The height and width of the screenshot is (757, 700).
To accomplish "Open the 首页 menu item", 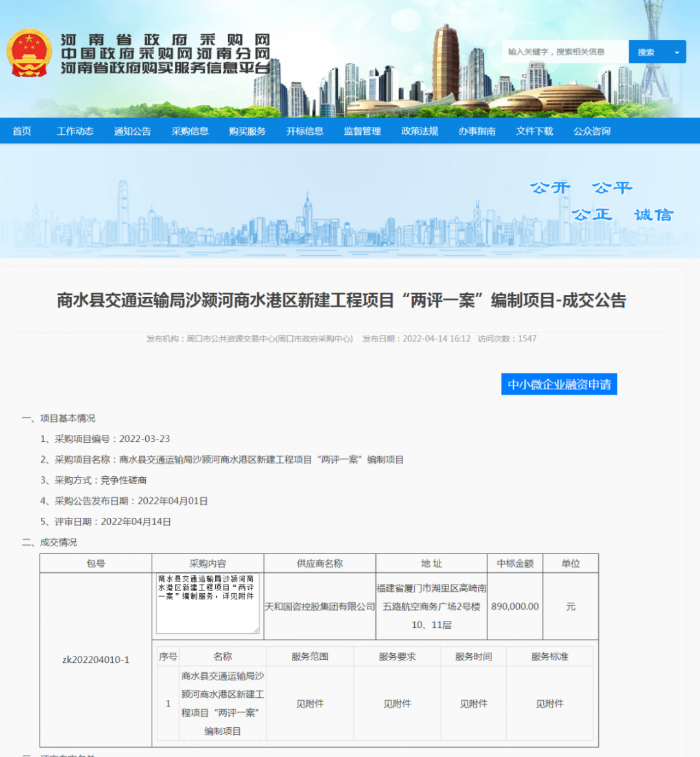I will 22,132.
